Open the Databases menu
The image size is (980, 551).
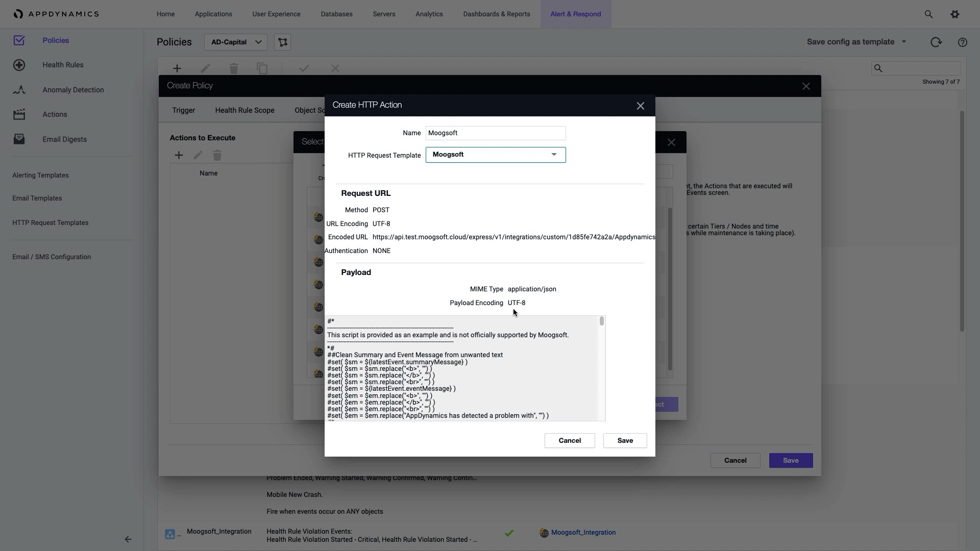tap(336, 14)
